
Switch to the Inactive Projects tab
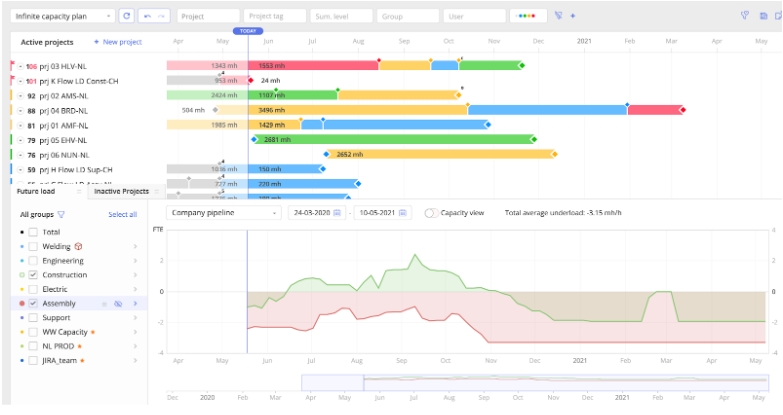121,191
